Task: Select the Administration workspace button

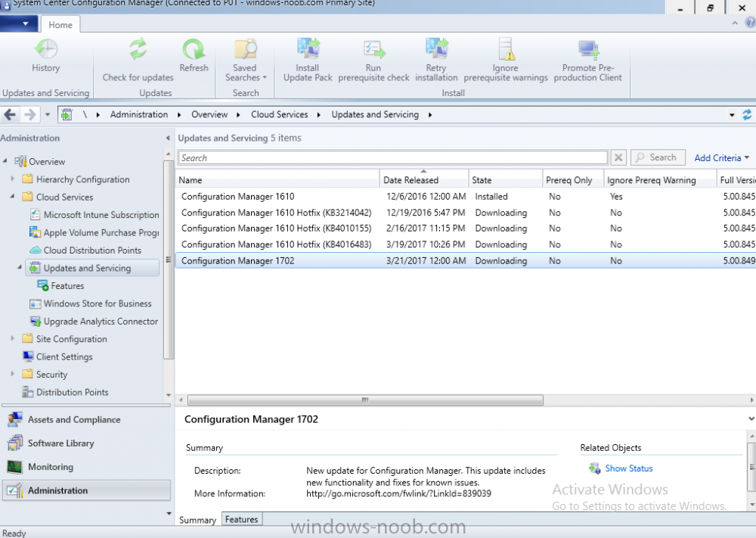Action: [x=86, y=491]
